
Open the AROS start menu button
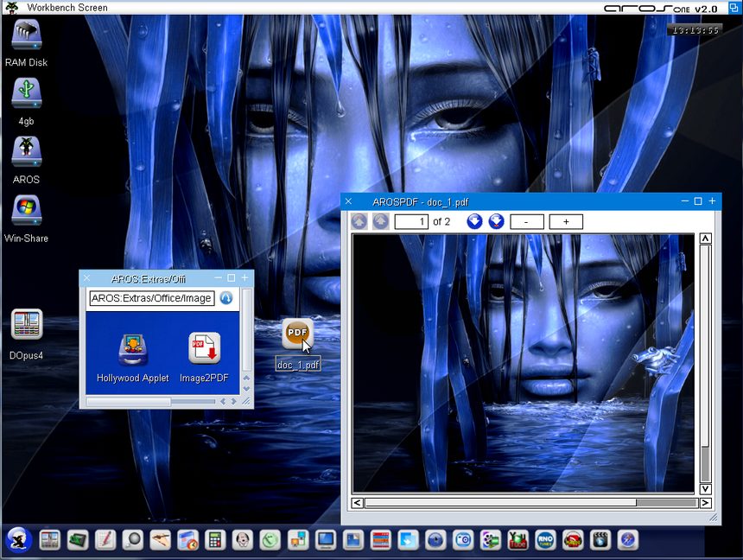click(18, 540)
